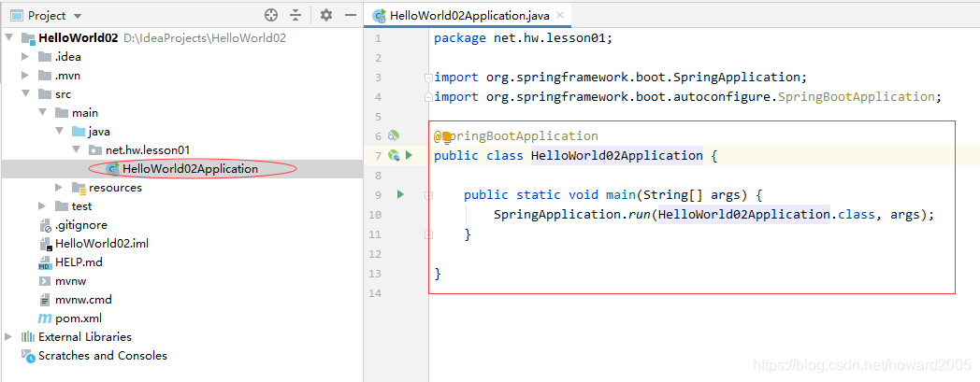Click the fold end marker on line 11

tap(428, 234)
